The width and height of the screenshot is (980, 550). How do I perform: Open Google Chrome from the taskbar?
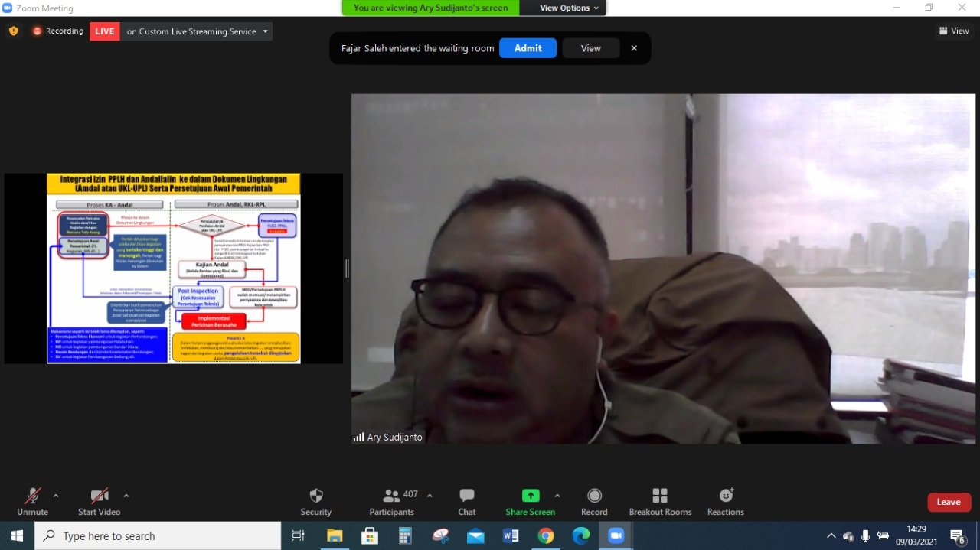click(x=545, y=536)
